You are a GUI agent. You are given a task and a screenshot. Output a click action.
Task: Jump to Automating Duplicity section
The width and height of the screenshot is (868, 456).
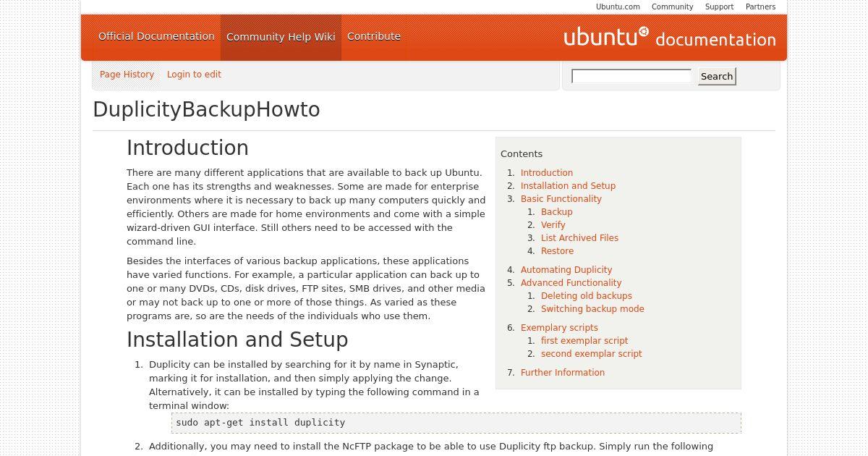tap(566, 270)
